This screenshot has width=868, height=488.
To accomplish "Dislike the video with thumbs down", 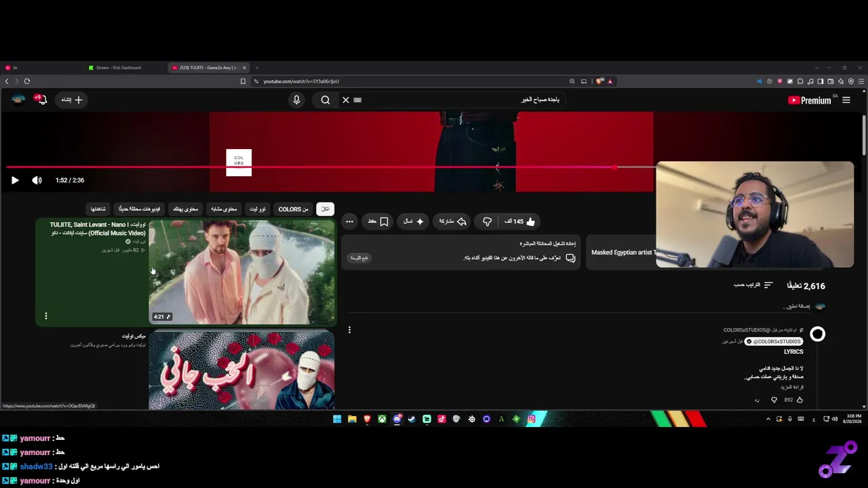I will (x=487, y=222).
